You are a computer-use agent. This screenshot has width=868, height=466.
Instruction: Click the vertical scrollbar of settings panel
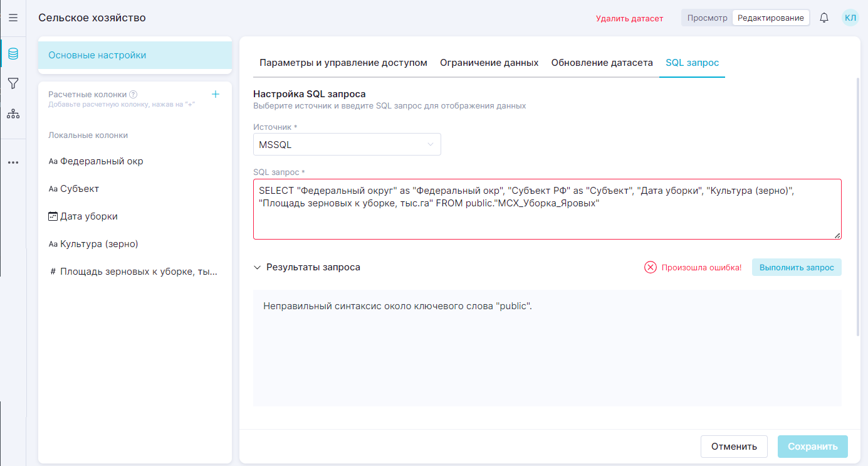pos(859,207)
